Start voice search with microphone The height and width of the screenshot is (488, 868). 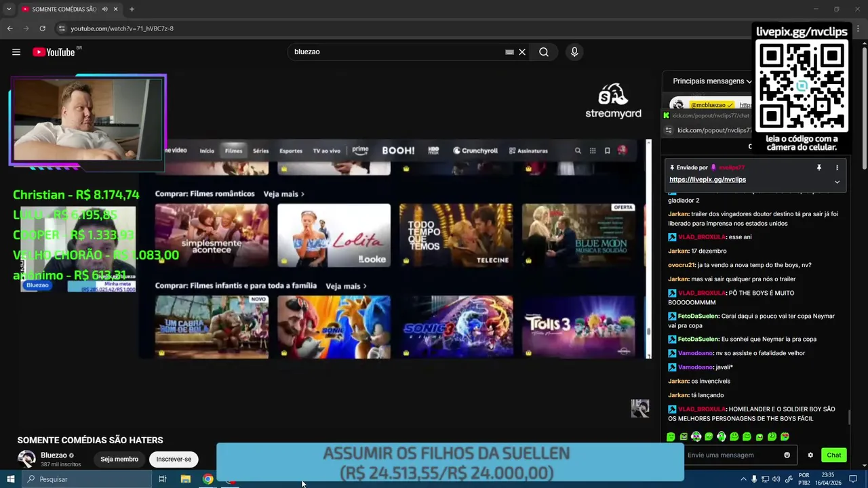click(574, 52)
